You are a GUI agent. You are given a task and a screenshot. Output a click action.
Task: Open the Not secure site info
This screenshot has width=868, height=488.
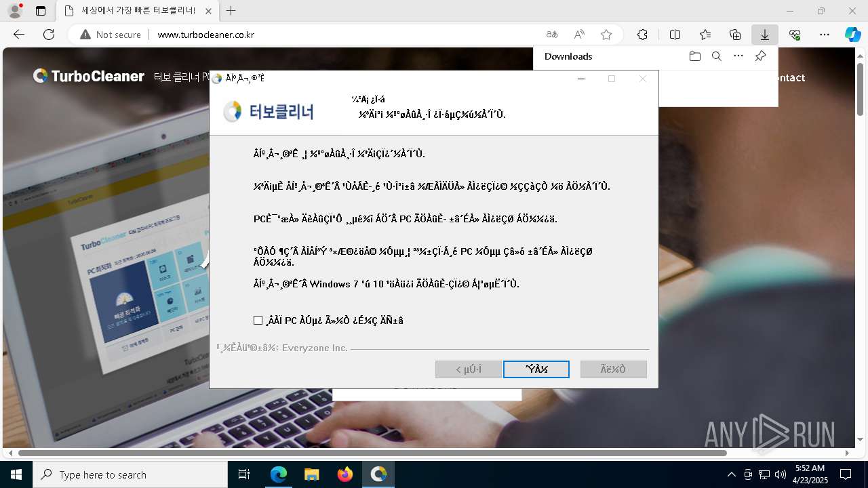pos(111,35)
